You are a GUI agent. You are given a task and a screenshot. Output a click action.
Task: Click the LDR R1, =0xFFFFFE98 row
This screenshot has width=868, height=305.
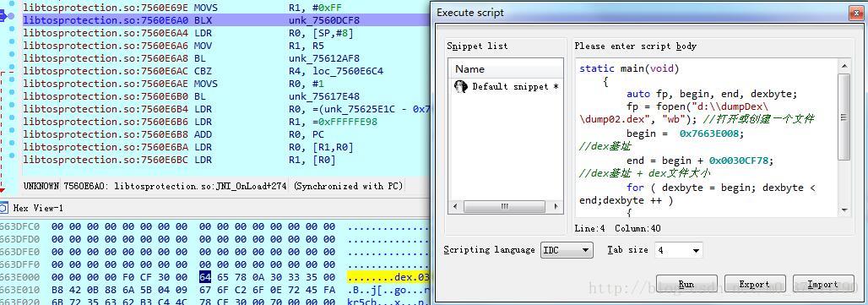tap(225, 122)
